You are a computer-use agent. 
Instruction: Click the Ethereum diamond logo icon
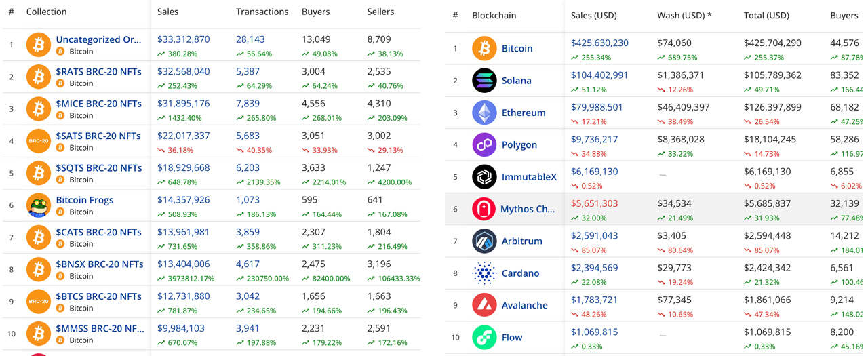(x=484, y=113)
